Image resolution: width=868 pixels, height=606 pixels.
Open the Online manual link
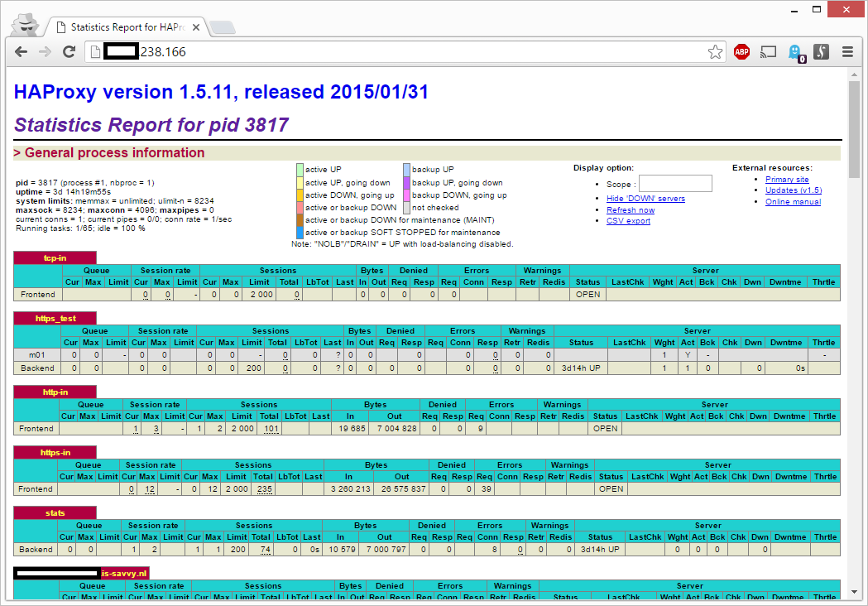[x=793, y=202]
